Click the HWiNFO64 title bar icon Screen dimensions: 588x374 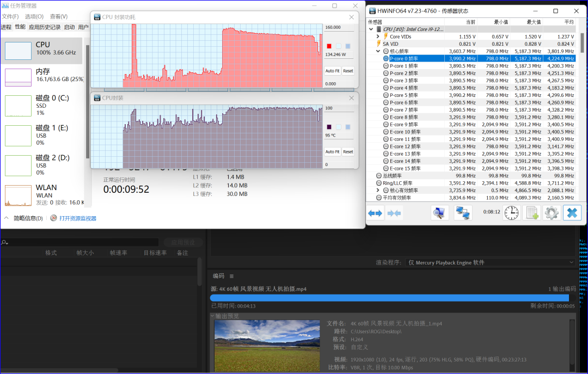pos(372,11)
